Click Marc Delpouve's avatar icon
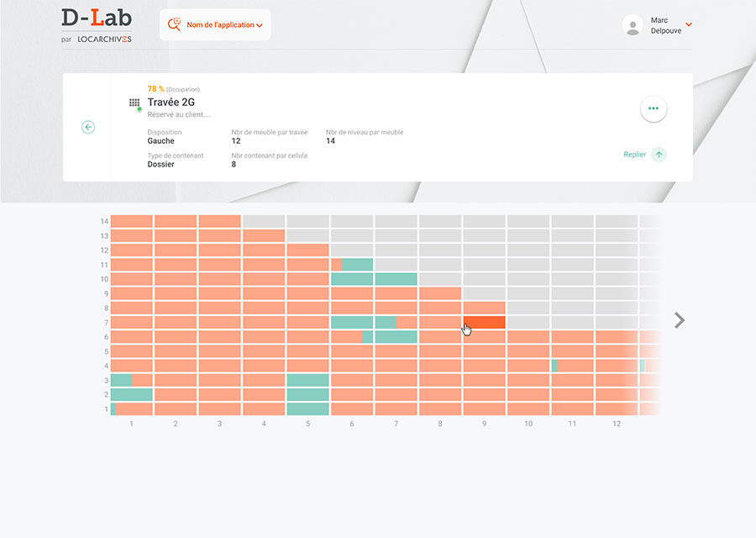 point(633,25)
